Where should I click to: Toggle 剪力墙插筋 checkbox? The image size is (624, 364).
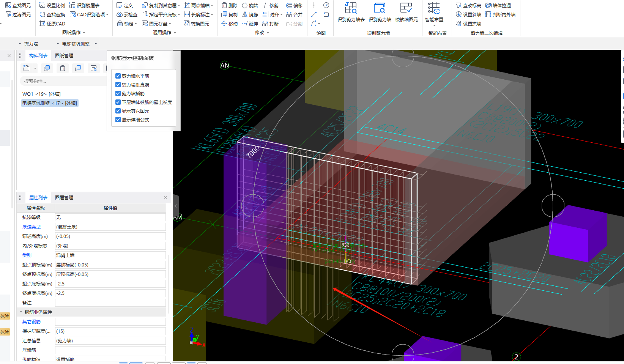tap(118, 93)
